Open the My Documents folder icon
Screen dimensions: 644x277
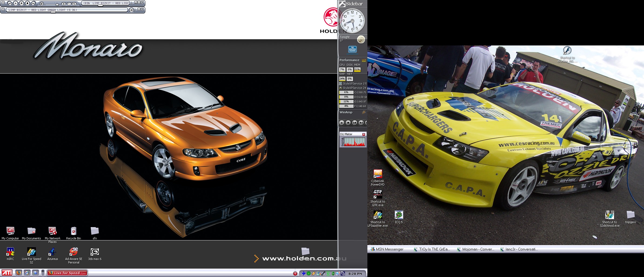[31, 233]
